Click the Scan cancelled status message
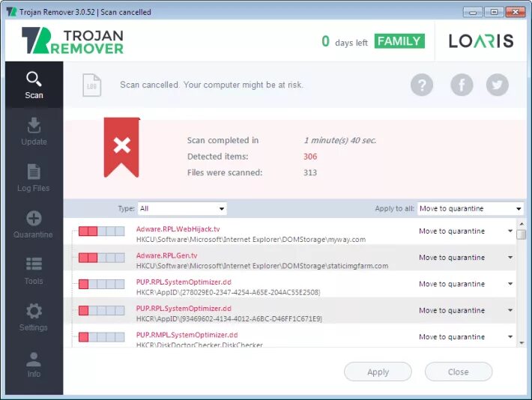The image size is (532, 400). point(212,85)
